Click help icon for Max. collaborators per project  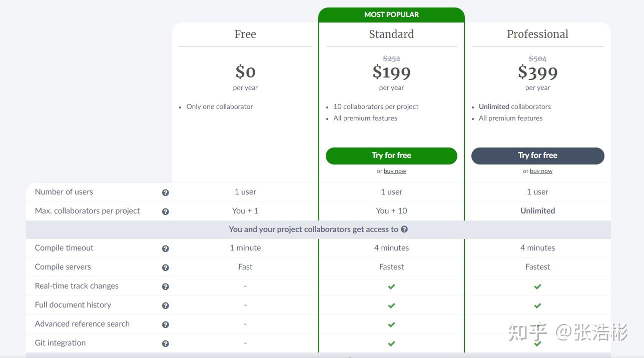point(165,211)
